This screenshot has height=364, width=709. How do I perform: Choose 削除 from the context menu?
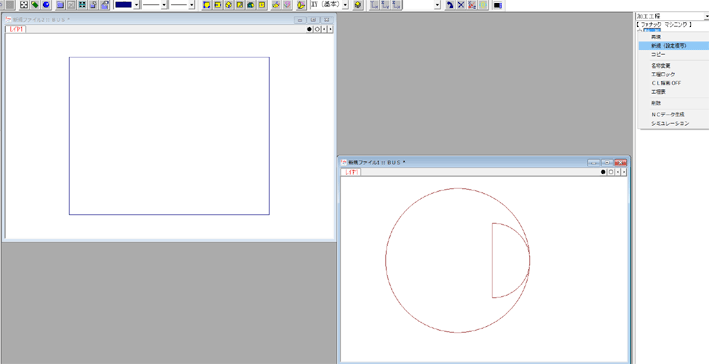674,103
